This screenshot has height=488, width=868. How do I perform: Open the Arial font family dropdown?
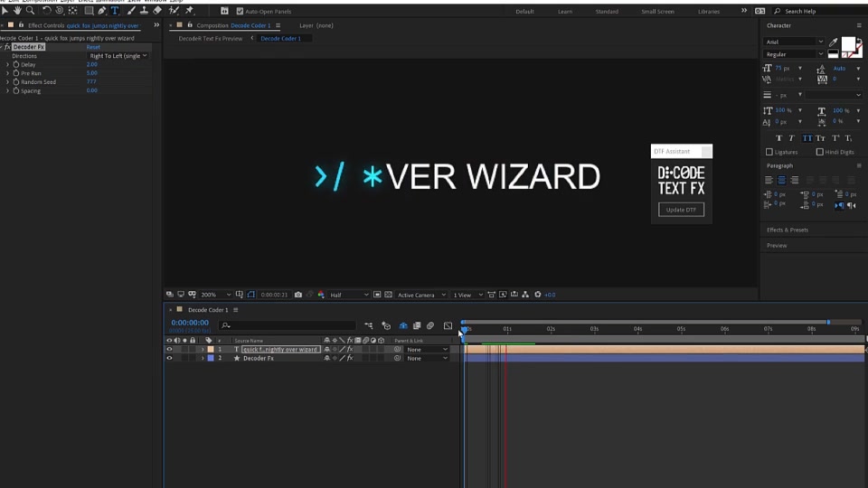pyautogui.click(x=794, y=42)
